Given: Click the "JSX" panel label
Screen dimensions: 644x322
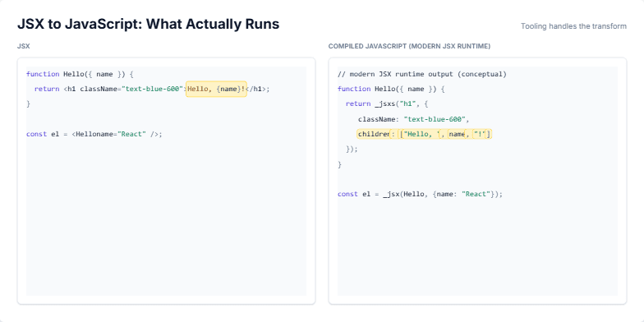Looking at the screenshot, I should point(23,46).
